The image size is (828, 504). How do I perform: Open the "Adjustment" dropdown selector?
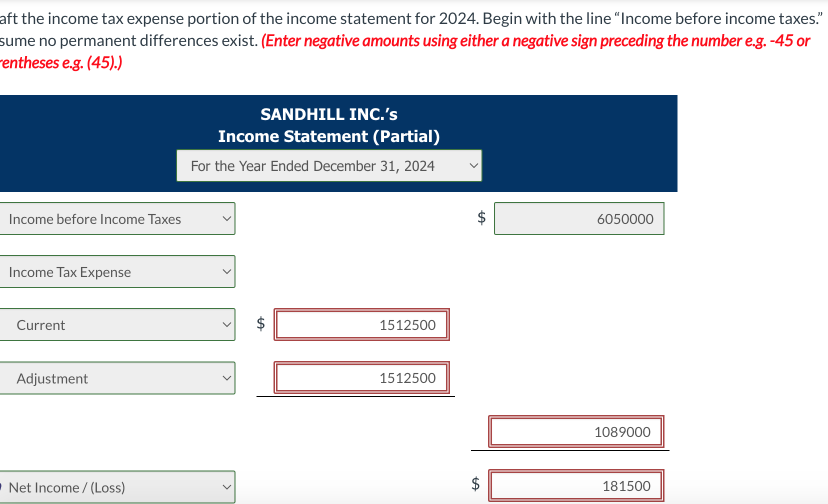pos(117,378)
